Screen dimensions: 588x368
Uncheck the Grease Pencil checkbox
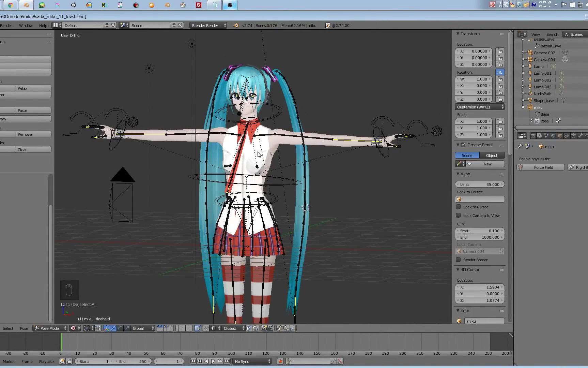point(463,145)
